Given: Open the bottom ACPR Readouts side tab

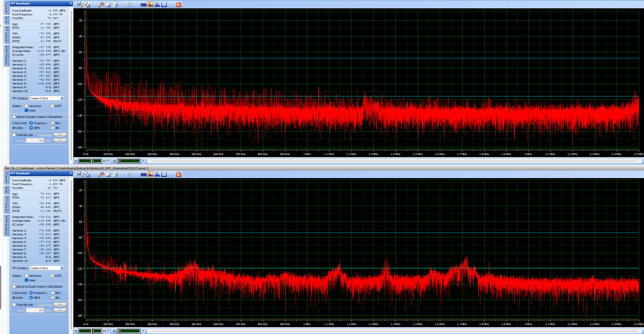Looking at the screenshot, I should [6, 225].
